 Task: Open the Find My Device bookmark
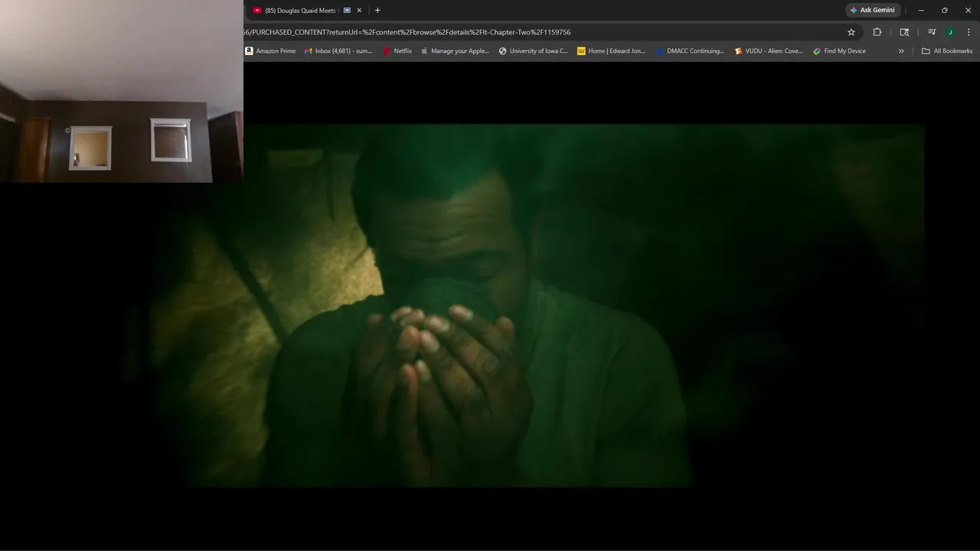[840, 51]
